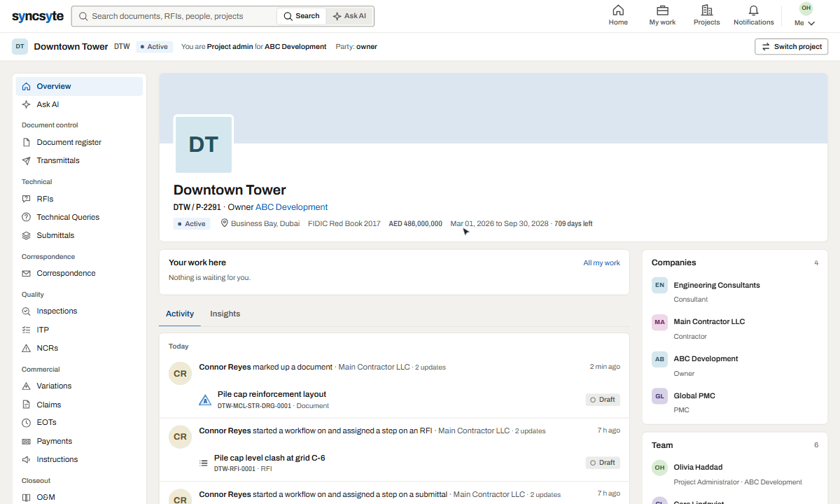Click the RFIs icon in sidebar

coord(27,199)
